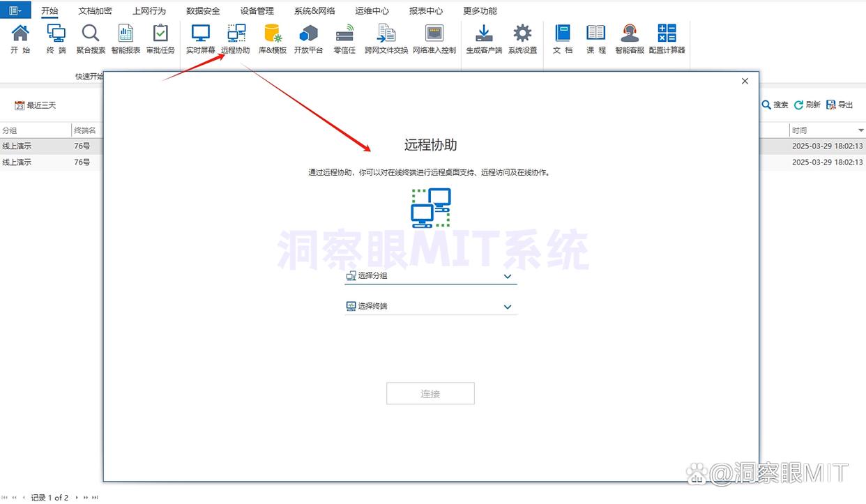This screenshot has height=504, width=866.
Task: Open 跨网文件交换 cross-network file exchange
Action: (386, 39)
